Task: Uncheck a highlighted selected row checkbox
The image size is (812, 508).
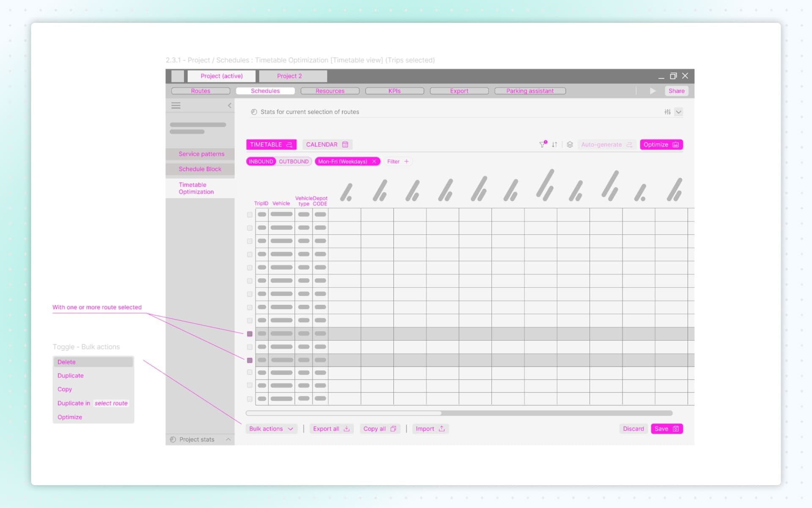Action: click(x=250, y=334)
